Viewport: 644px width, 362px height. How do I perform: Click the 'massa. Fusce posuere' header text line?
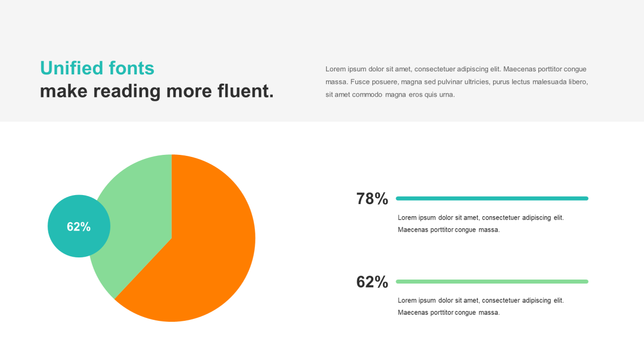[x=457, y=81]
